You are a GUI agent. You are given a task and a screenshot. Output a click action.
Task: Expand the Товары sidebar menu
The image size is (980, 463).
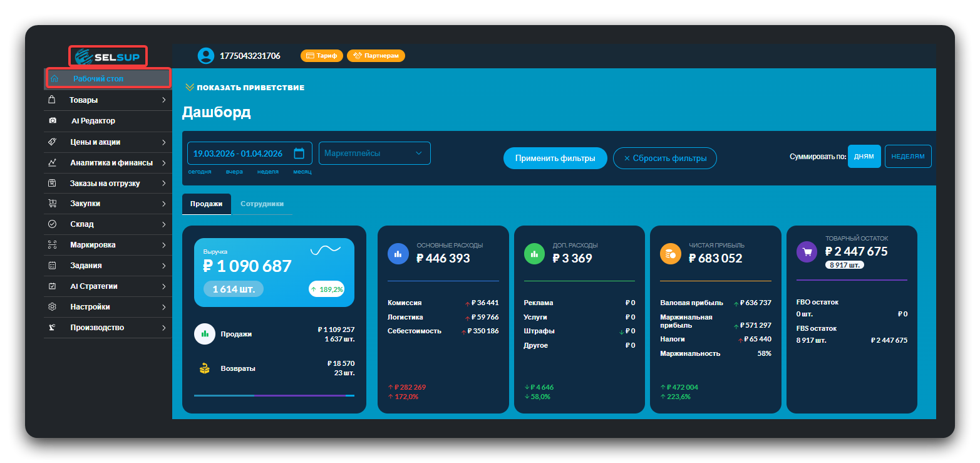(108, 100)
